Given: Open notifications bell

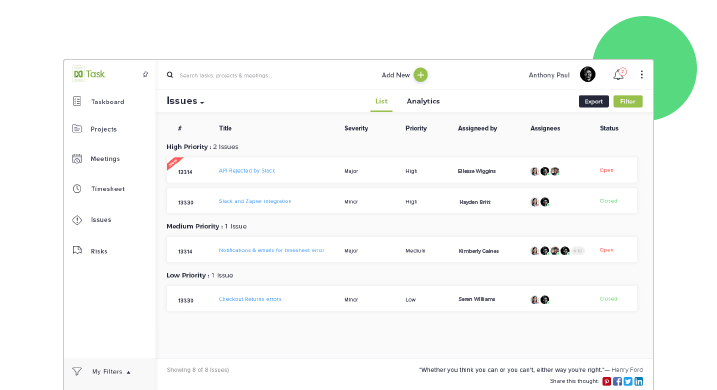Looking at the screenshot, I should [619, 75].
